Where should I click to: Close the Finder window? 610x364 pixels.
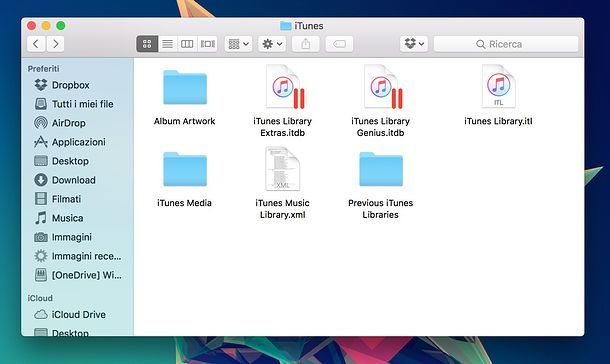point(32,26)
